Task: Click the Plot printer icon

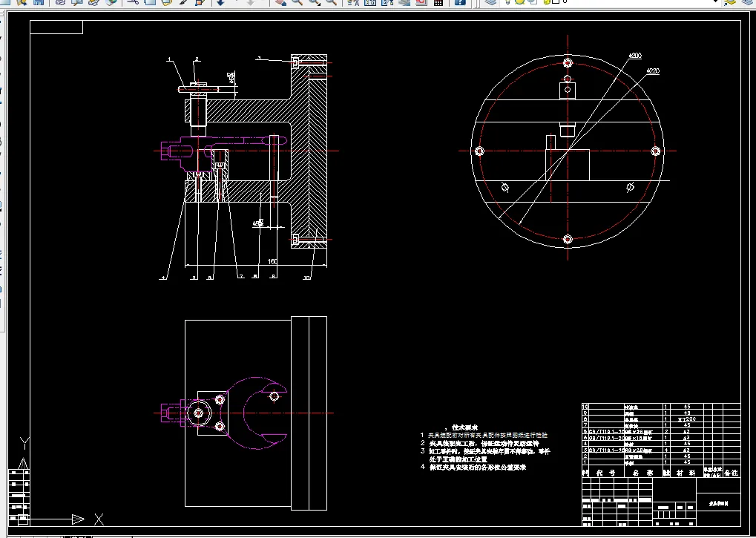Action: (x=60, y=2)
